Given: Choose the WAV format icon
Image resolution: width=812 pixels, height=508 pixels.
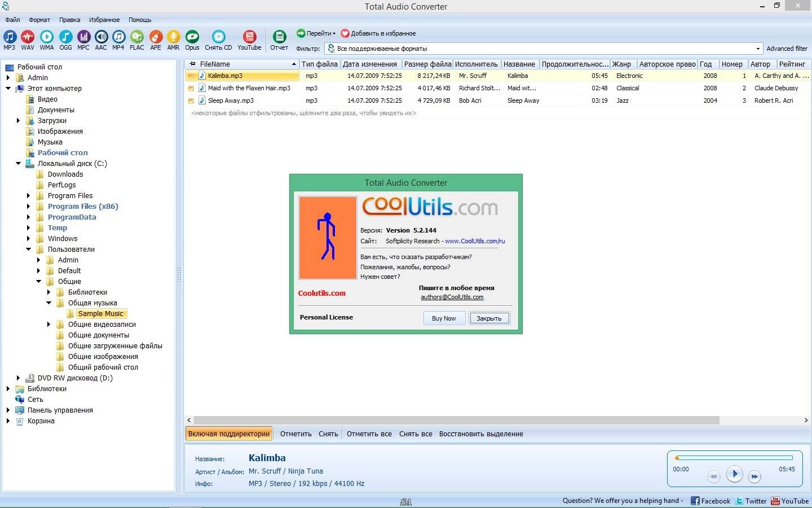Looking at the screenshot, I should pyautogui.click(x=28, y=40).
